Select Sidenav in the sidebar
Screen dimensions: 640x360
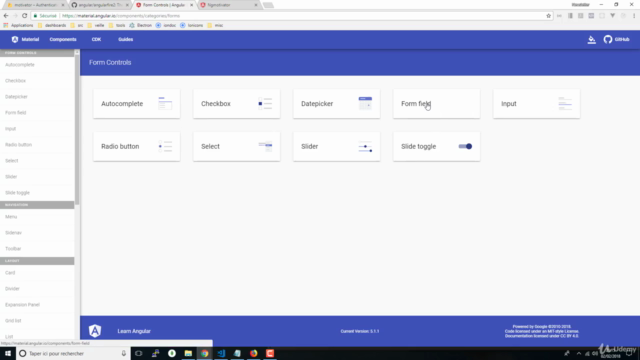point(37,233)
